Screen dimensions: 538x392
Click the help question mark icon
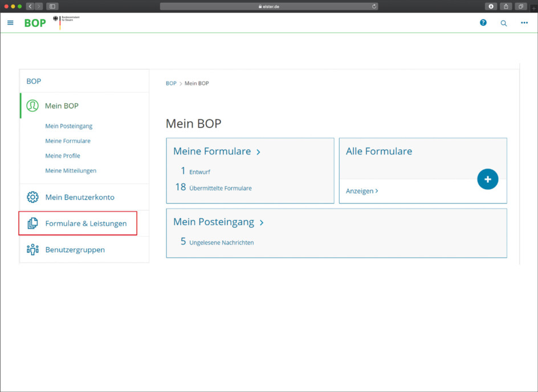(x=483, y=23)
